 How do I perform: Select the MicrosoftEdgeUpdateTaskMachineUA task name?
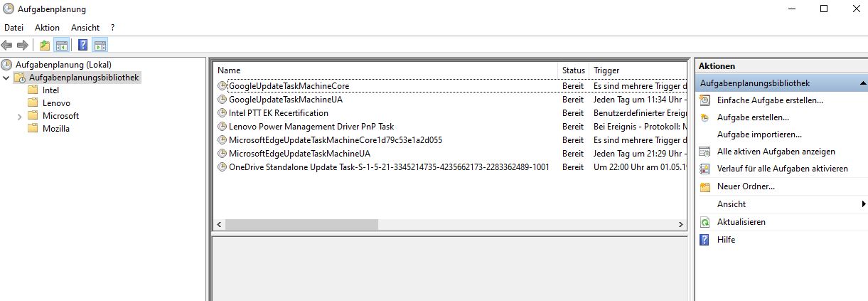[x=299, y=154]
